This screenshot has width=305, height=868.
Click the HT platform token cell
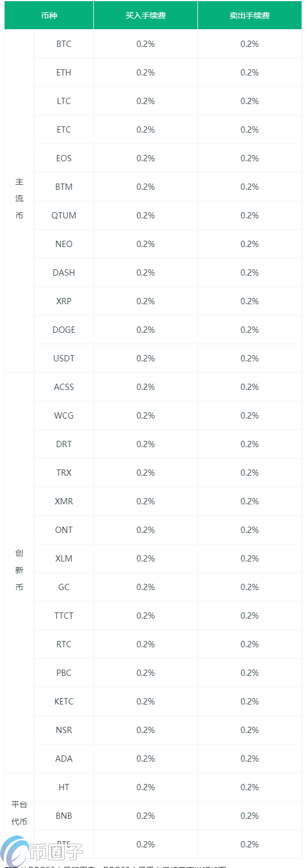pos(64,787)
